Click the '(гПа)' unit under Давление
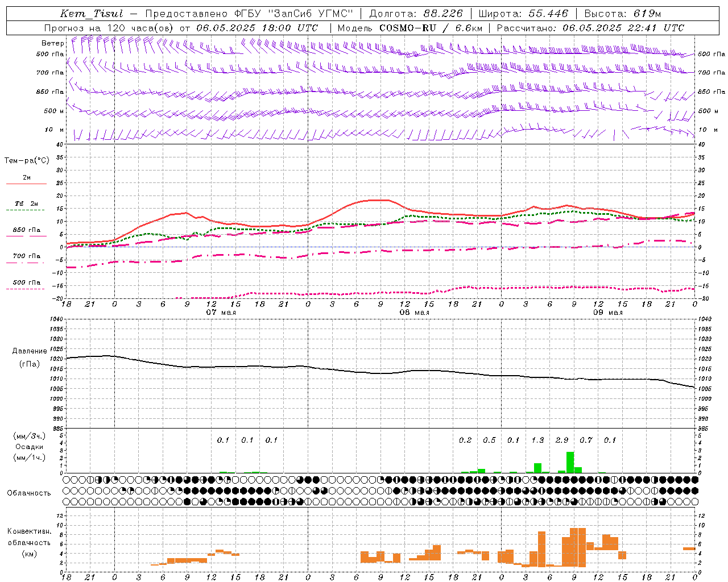Screen dimensions: 728x582 [x=30, y=364]
